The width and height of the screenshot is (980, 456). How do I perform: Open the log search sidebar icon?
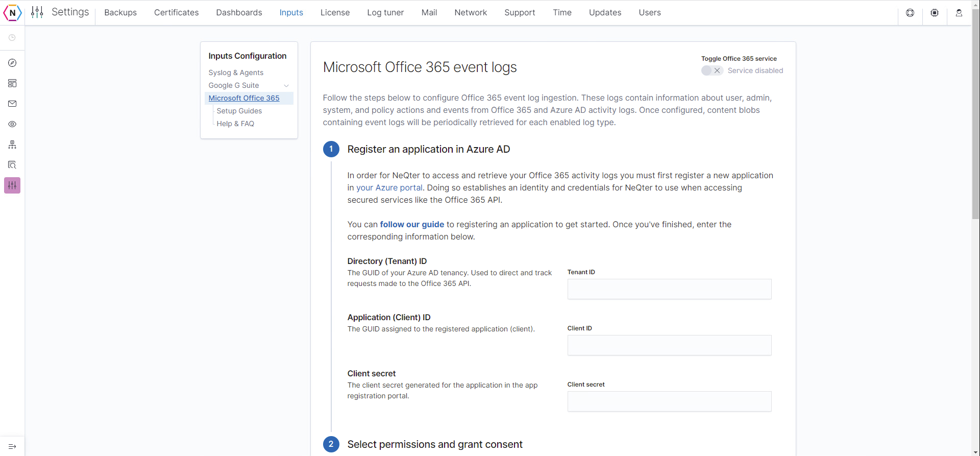[12, 165]
